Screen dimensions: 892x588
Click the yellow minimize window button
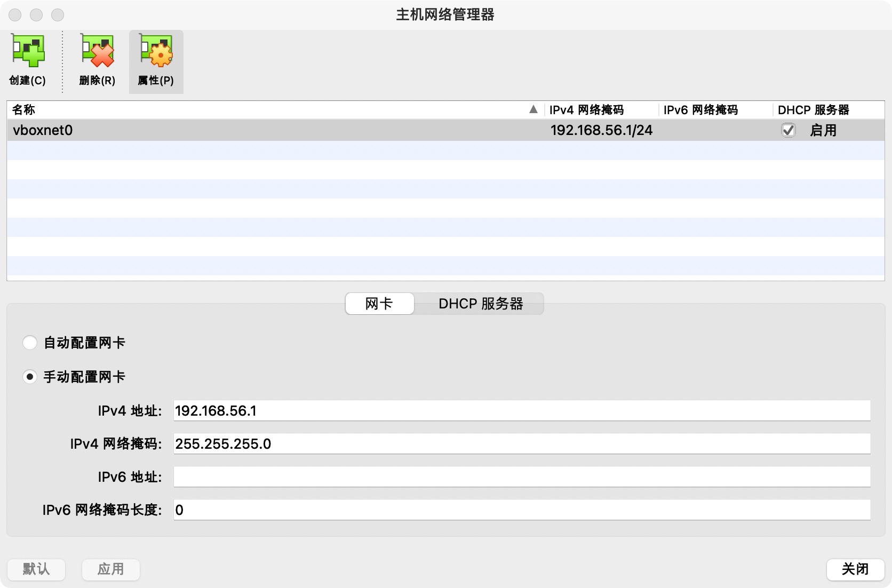click(x=36, y=15)
